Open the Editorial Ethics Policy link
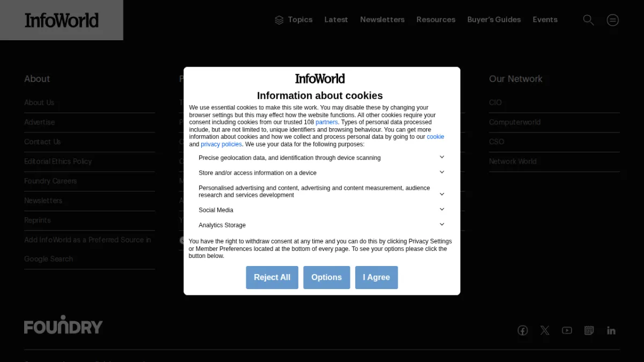 coord(58,161)
